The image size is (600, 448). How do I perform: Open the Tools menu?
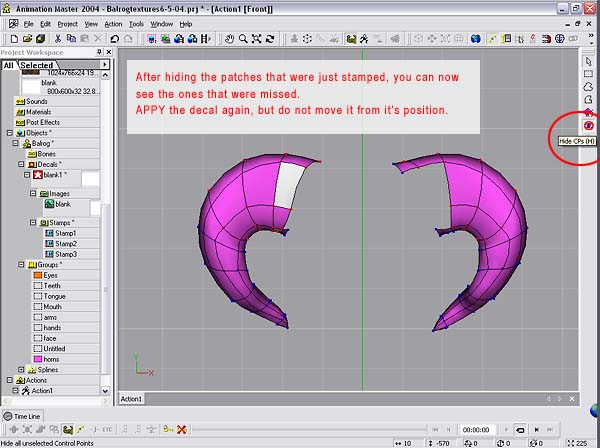pos(136,23)
